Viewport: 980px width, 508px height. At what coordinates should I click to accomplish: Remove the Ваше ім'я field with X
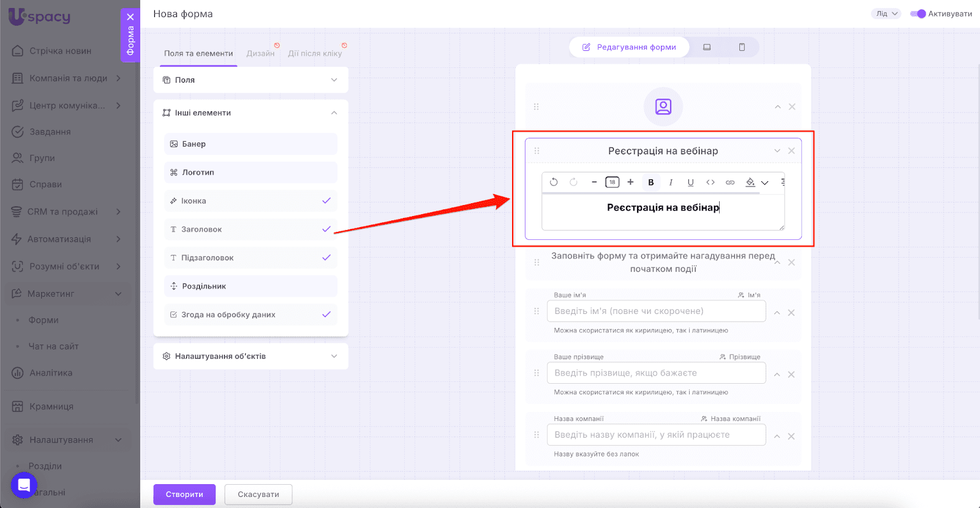tap(791, 313)
